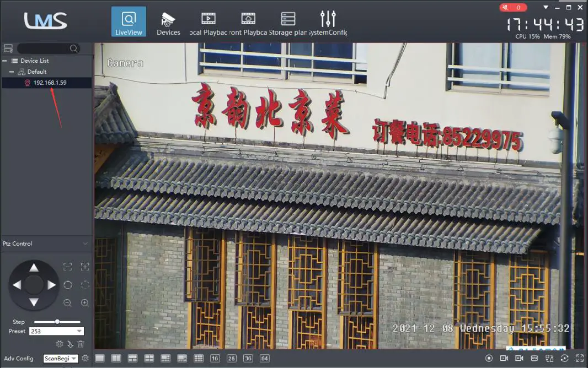Collapse the Ptz Control panel

point(85,243)
